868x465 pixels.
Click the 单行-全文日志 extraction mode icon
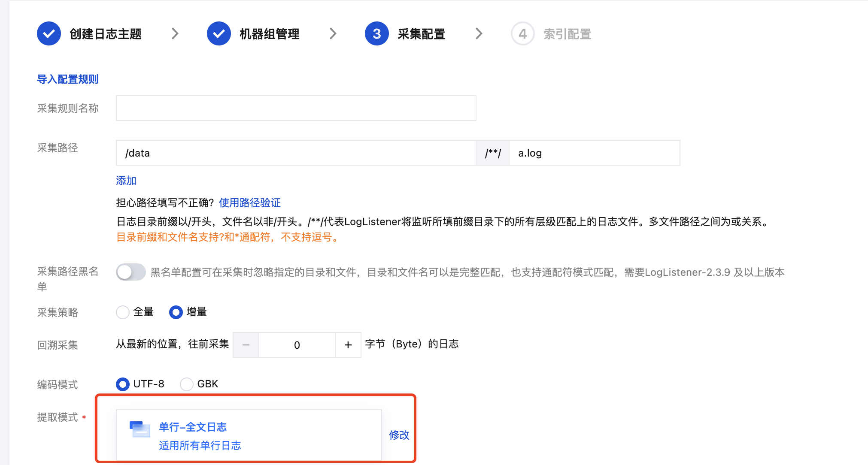point(140,429)
